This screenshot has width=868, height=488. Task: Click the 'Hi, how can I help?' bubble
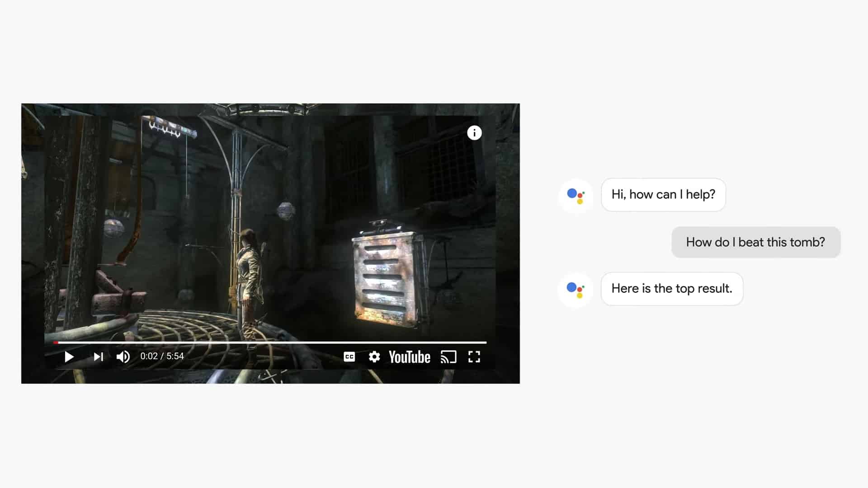pos(663,195)
